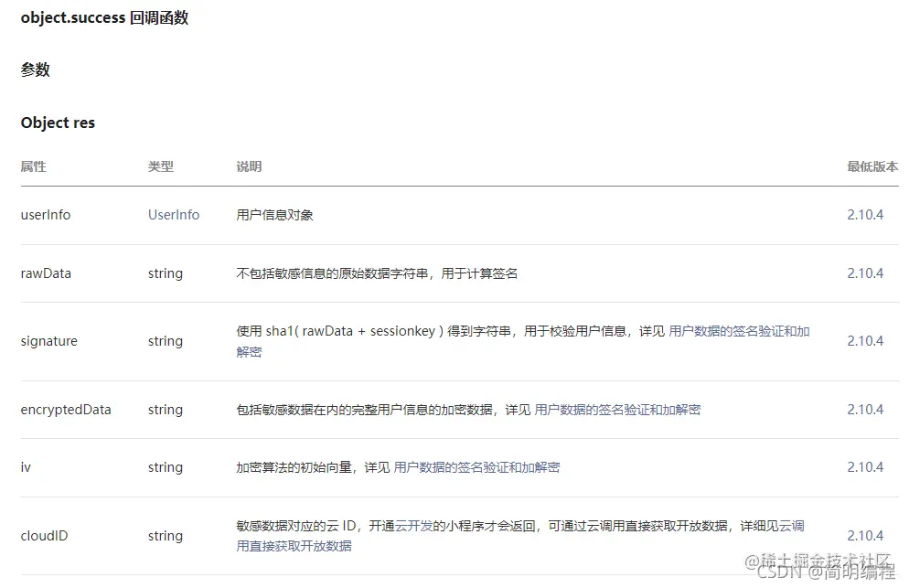
Task: Open the UserInfo type documentation link
Action: 173,215
